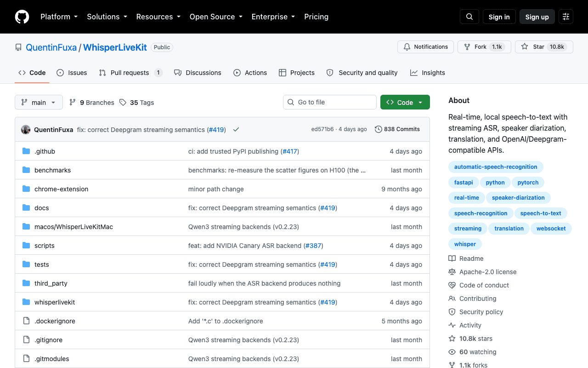Click the .gitmodules file icon
The image size is (588, 368).
[26, 359]
